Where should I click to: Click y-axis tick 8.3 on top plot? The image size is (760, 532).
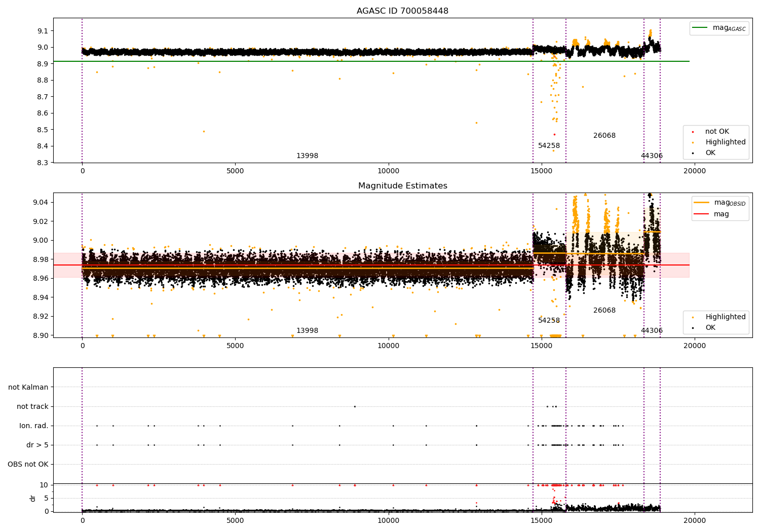pyautogui.click(x=43, y=163)
